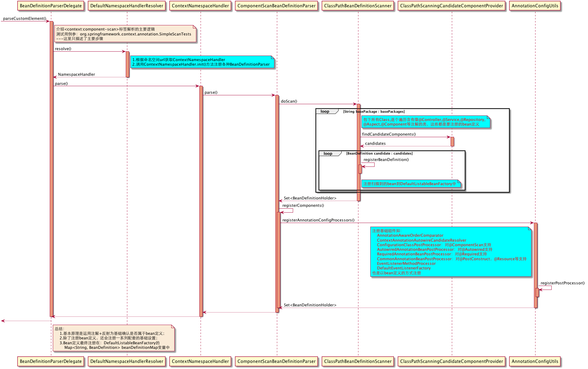Select the top DefaultNamespaceHandlerResolver participant box
Screen dimensions: 588x369
pos(127,6)
